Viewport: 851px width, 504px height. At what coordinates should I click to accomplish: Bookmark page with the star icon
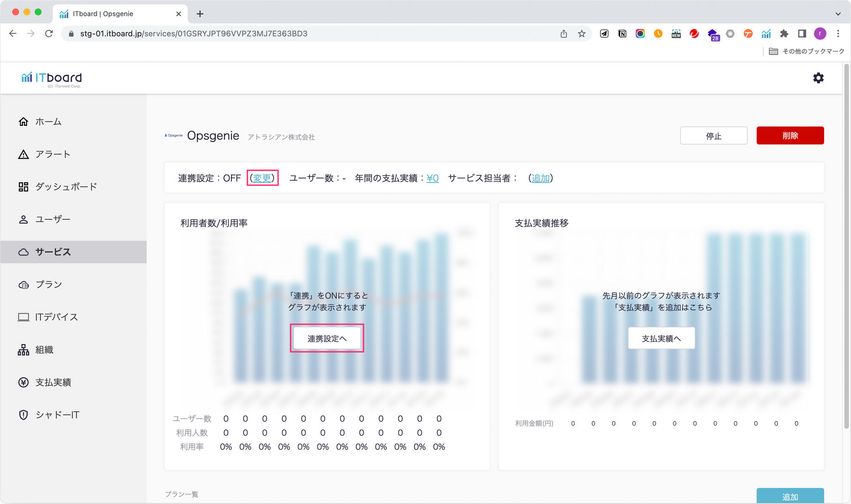click(x=582, y=34)
